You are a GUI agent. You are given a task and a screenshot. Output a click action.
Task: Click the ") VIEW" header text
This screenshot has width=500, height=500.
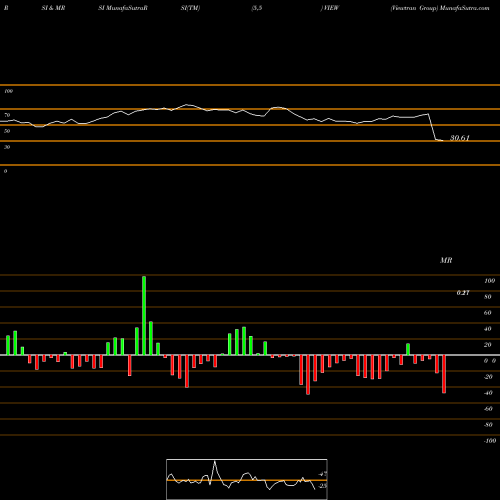click(x=330, y=8)
